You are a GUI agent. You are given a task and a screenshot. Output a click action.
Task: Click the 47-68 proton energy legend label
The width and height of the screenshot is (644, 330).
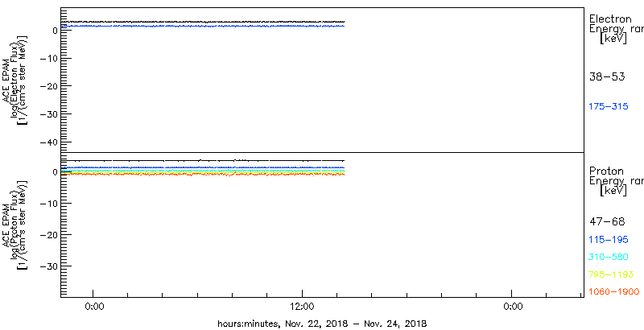pos(607,222)
